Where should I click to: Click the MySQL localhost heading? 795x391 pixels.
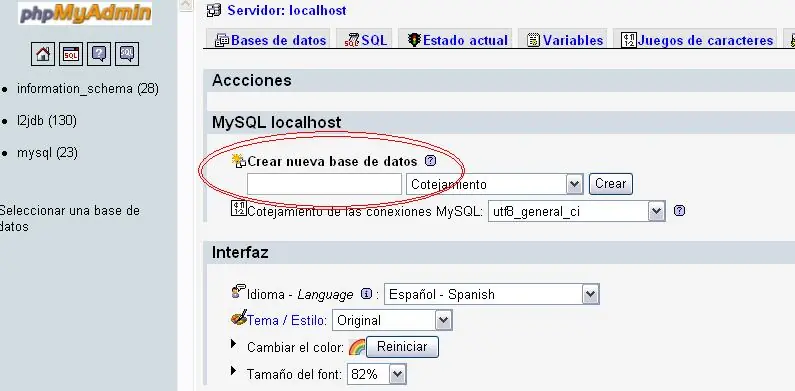coord(276,122)
